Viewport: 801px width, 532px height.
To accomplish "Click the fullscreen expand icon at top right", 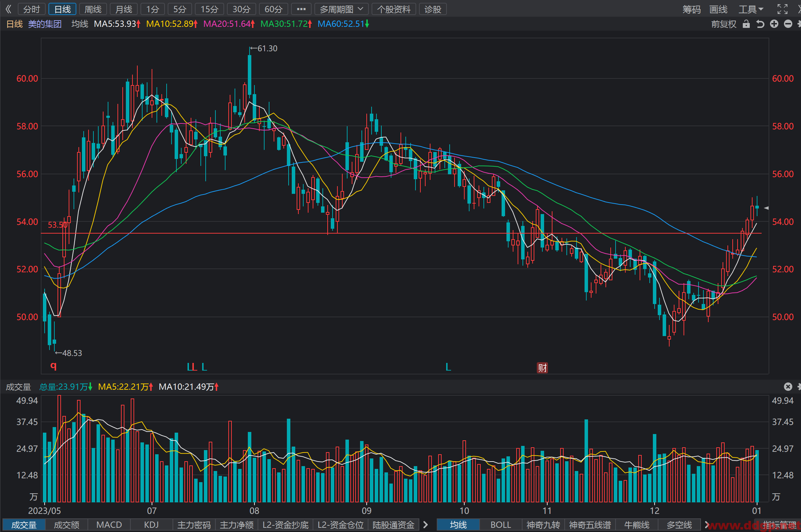I will click(x=783, y=9).
